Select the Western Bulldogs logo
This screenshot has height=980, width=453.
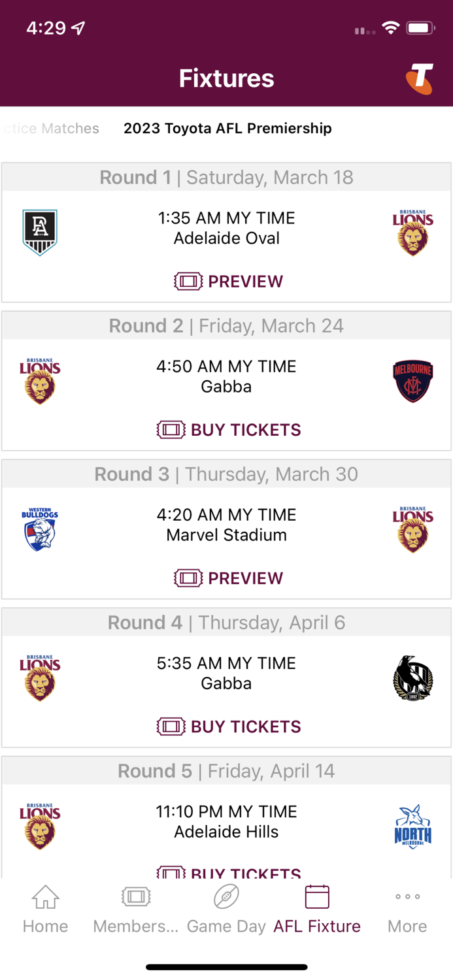(x=40, y=529)
